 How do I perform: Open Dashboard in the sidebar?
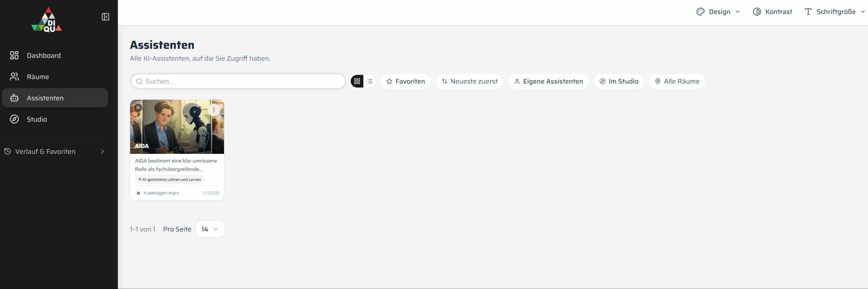pyautogui.click(x=55, y=55)
